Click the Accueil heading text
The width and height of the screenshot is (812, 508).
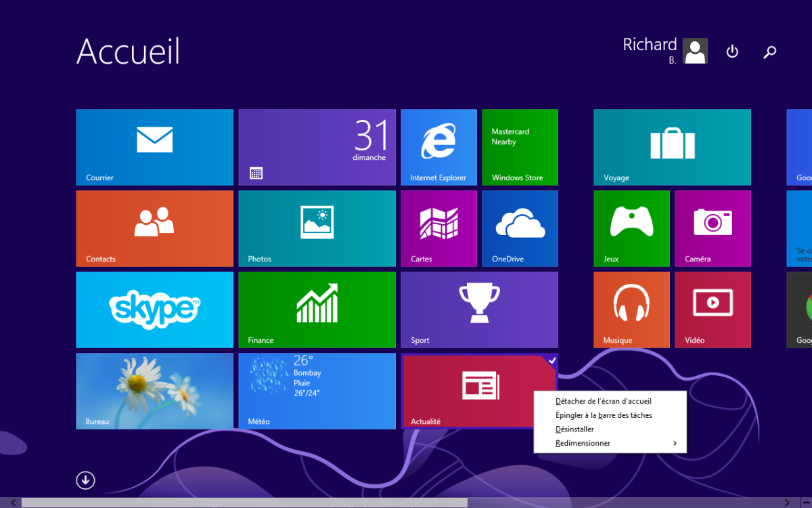click(x=129, y=51)
